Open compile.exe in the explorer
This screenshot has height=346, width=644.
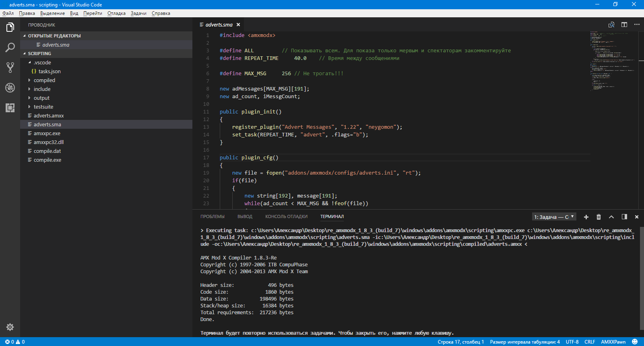[x=106, y=160]
